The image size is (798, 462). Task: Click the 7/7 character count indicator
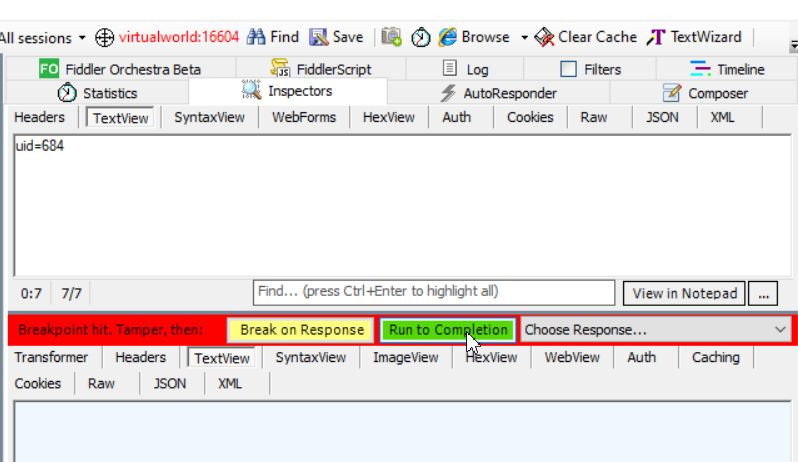click(71, 294)
